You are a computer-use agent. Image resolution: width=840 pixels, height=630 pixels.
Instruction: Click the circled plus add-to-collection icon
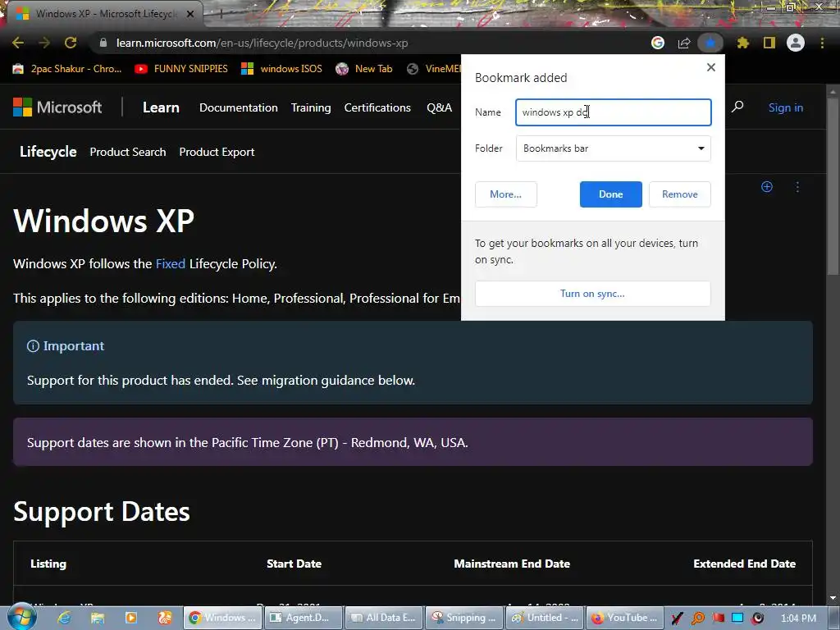coord(767,186)
